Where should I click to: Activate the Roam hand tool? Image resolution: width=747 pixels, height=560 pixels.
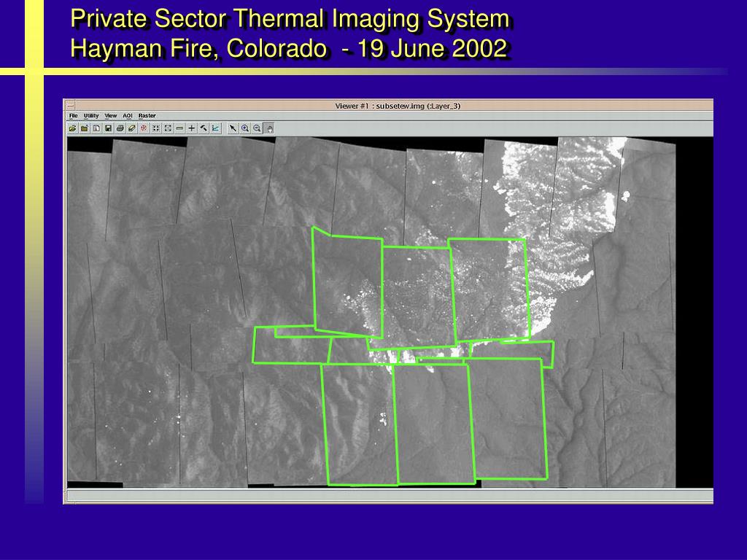[269, 128]
